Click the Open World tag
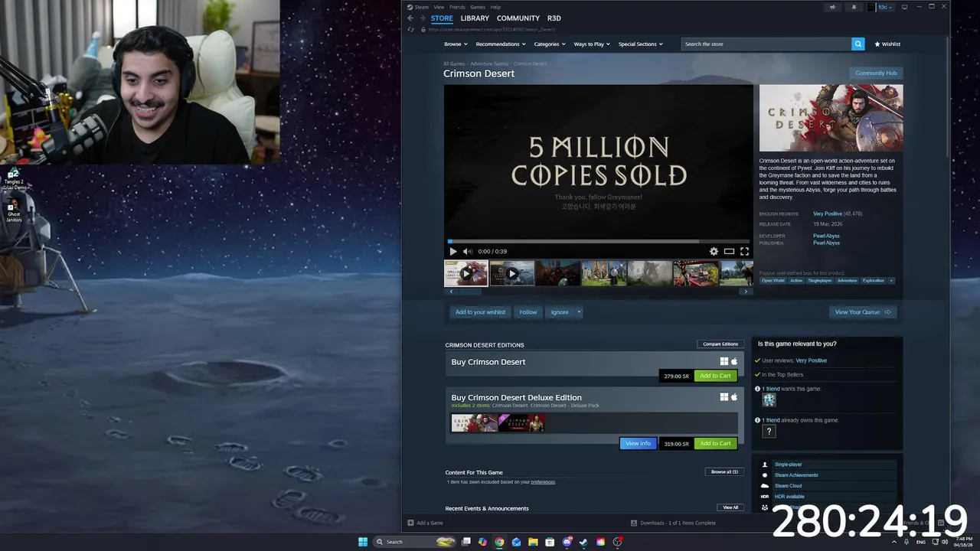980x551 pixels. (x=773, y=281)
